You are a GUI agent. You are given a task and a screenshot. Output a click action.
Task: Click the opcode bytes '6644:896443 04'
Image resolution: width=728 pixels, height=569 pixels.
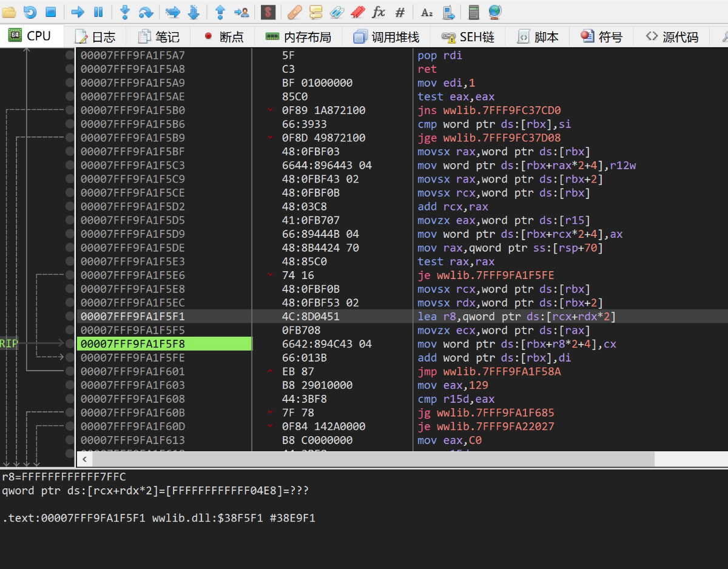327,165
